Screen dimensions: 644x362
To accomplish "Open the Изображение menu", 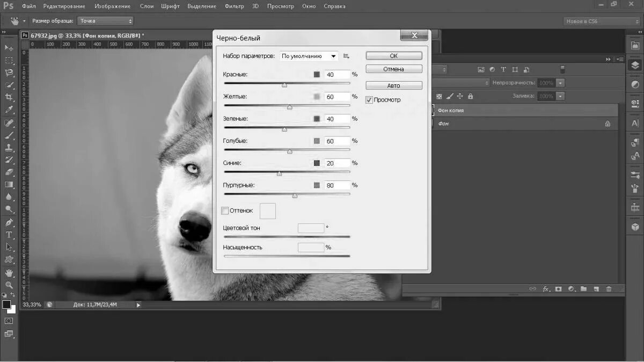I will coord(113,6).
